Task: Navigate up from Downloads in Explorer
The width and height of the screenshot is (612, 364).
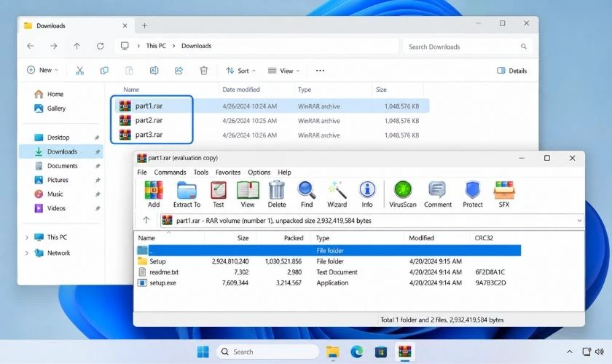Action: pos(77,46)
